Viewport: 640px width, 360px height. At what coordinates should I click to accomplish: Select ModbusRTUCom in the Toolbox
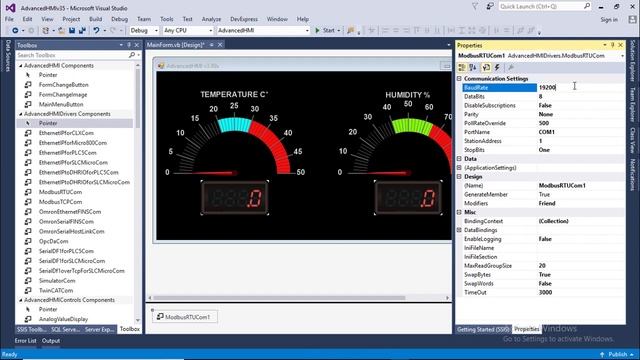(x=60, y=192)
